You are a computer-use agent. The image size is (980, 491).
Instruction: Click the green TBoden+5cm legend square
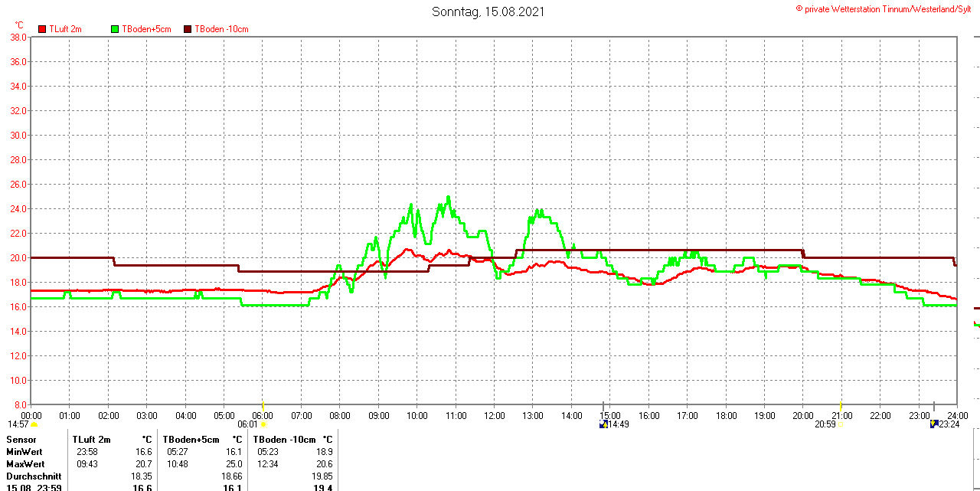coord(115,29)
